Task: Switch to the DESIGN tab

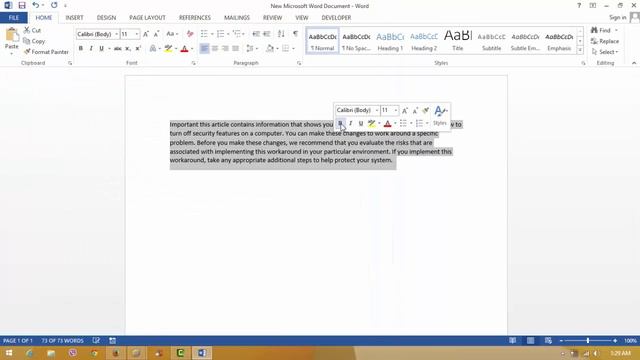Action: click(x=106, y=18)
